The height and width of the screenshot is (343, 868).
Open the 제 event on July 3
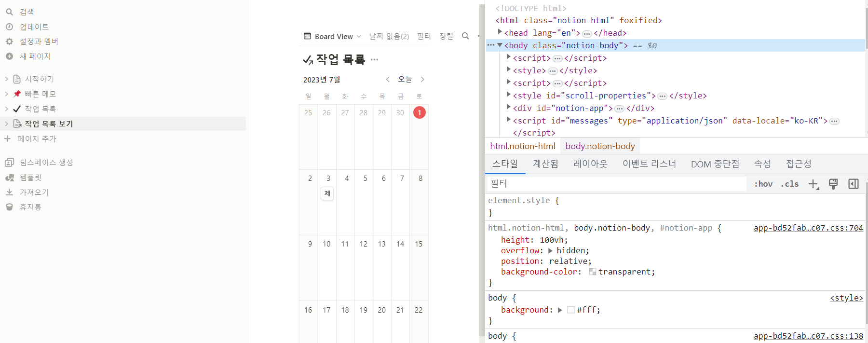(327, 193)
